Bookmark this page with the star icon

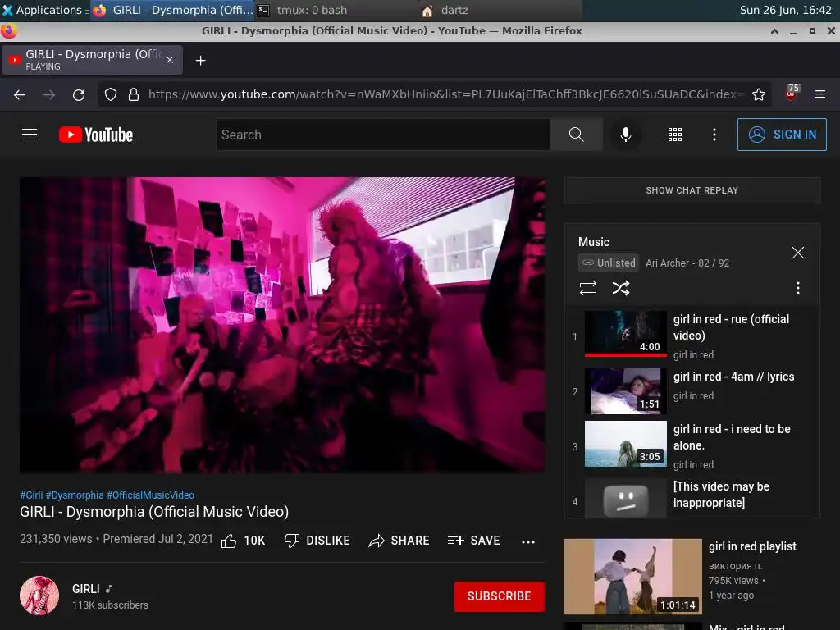click(759, 95)
